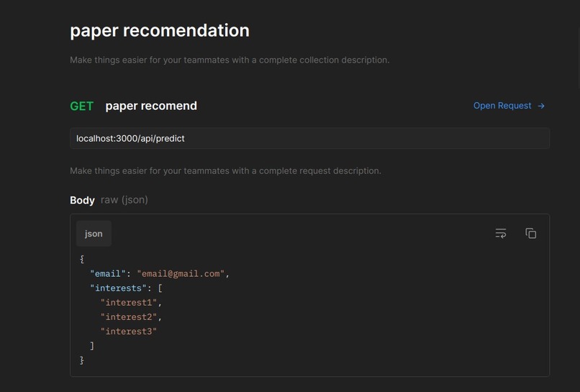Click the 'raw (json)' label
Viewport: 580px width, 392px height.
click(124, 200)
